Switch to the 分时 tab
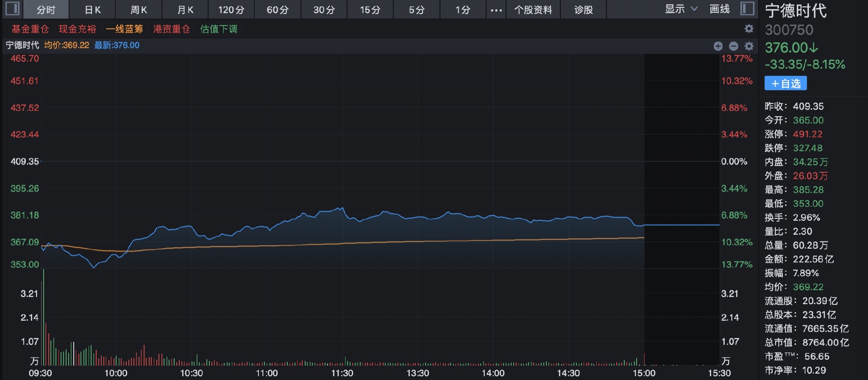The width and height of the screenshot is (868, 380). pyautogui.click(x=46, y=10)
